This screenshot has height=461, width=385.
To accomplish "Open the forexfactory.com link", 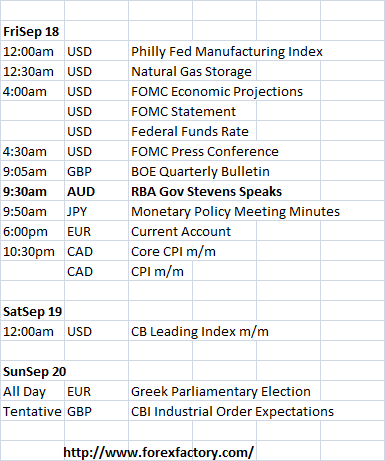I will pos(159,452).
